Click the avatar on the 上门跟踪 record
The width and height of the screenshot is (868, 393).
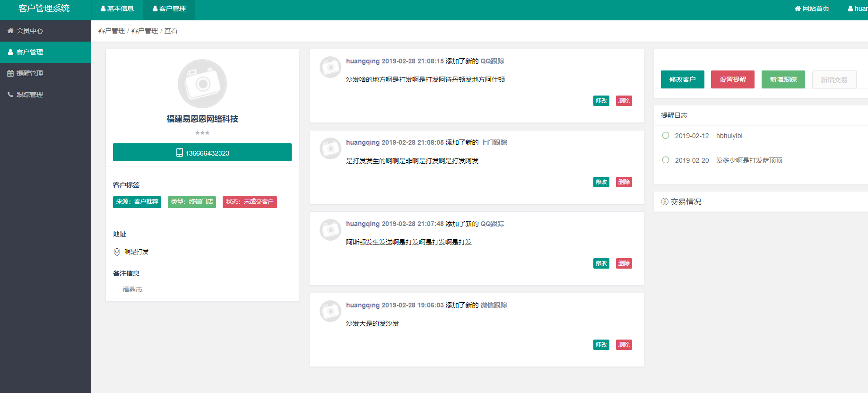coord(330,148)
